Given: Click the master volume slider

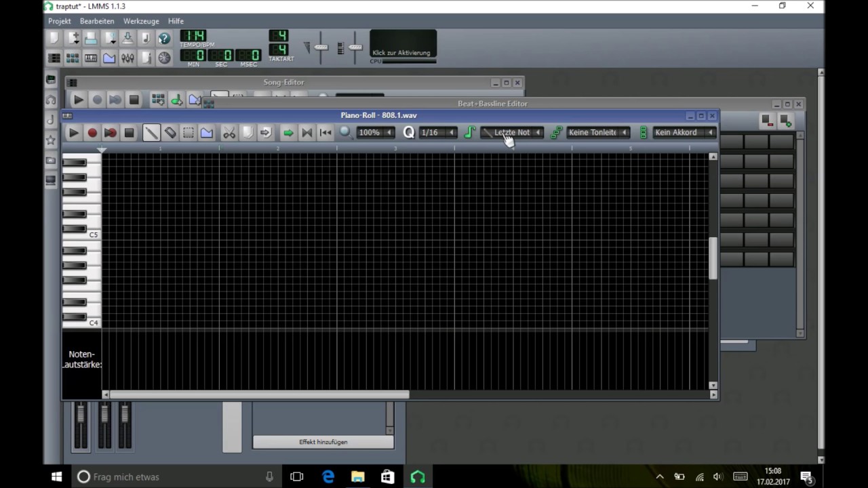Looking at the screenshot, I should coord(321,47).
